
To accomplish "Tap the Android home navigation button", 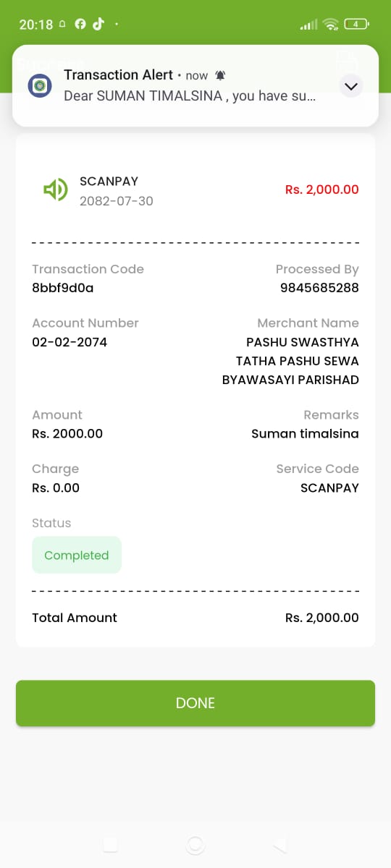I will 195,844.
